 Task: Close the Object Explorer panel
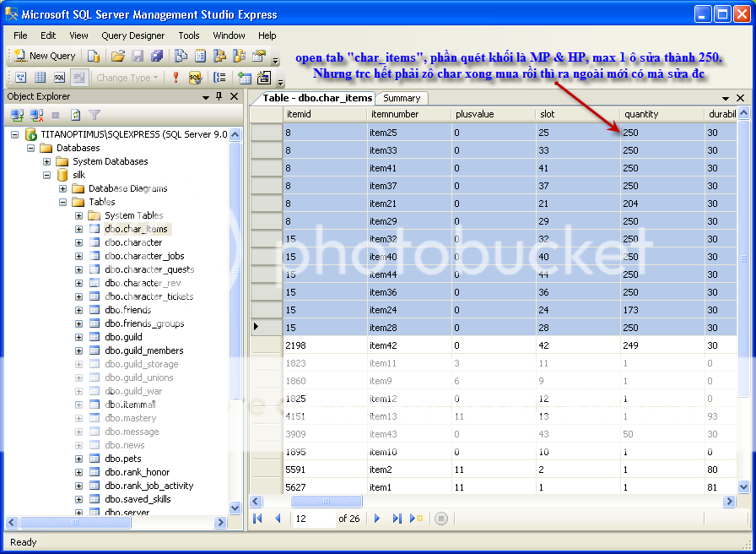(x=234, y=96)
